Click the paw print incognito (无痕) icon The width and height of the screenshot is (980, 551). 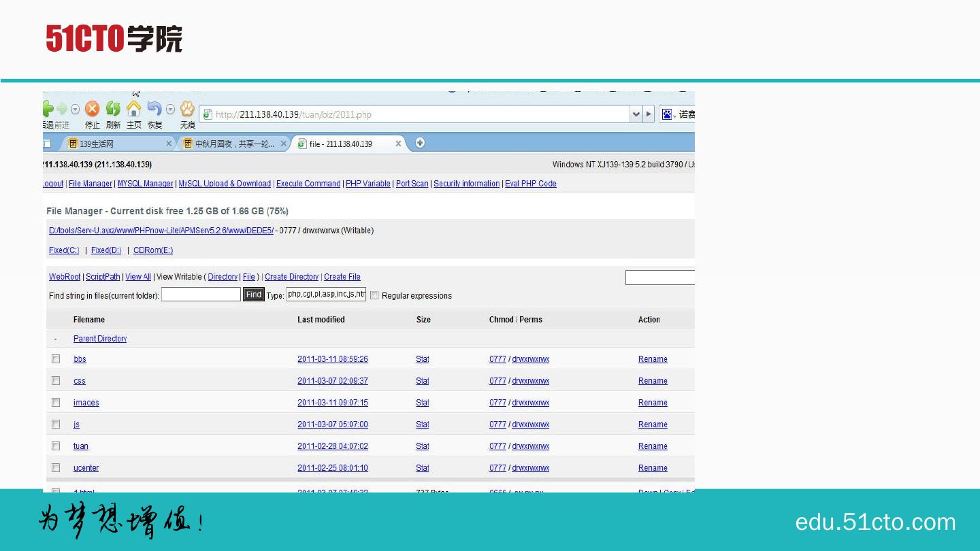pos(187,110)
